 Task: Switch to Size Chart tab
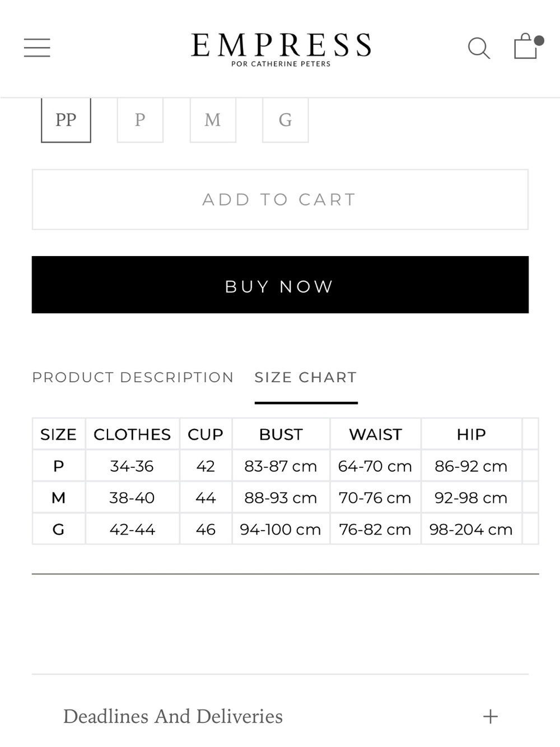[306, 377]
